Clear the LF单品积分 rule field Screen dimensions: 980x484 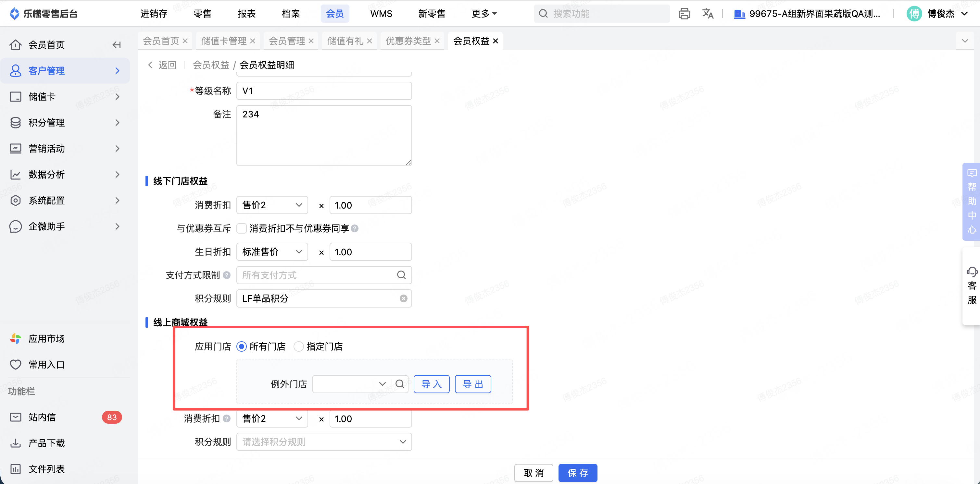pyautogui.click(x=403, y=298)
